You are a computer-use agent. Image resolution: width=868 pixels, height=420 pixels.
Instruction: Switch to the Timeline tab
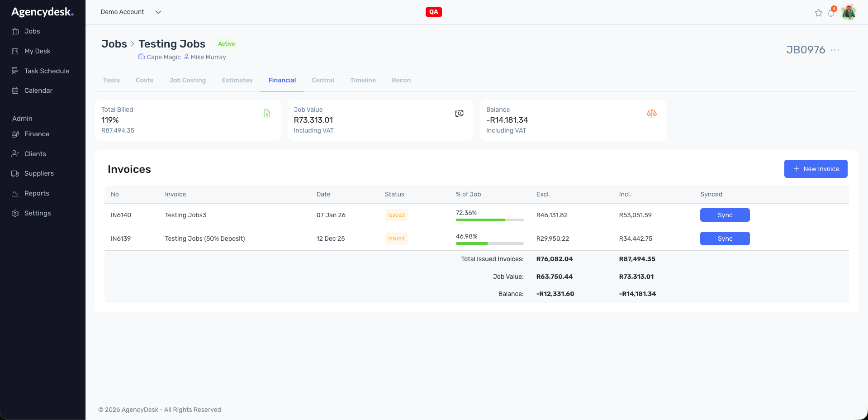tap(363, 80)
